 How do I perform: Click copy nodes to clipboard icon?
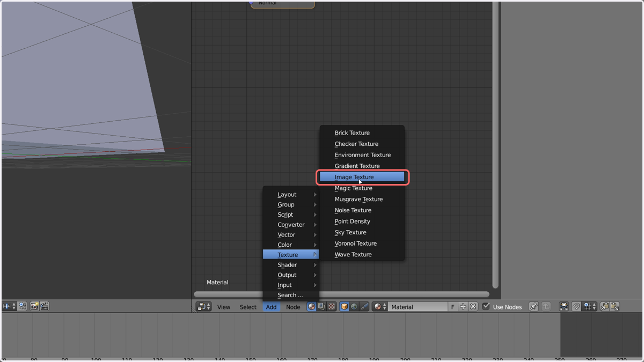[x=604, y=307]
